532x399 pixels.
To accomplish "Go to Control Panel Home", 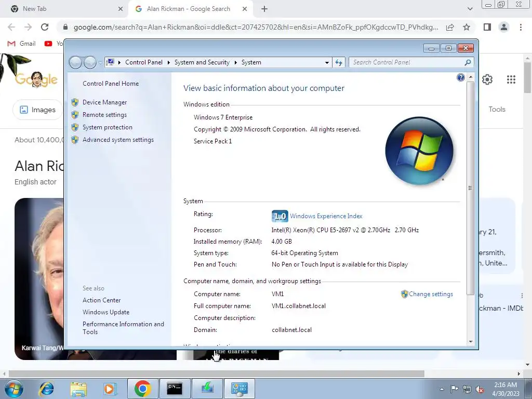I will pyautogui.click(x=111, y=84).
